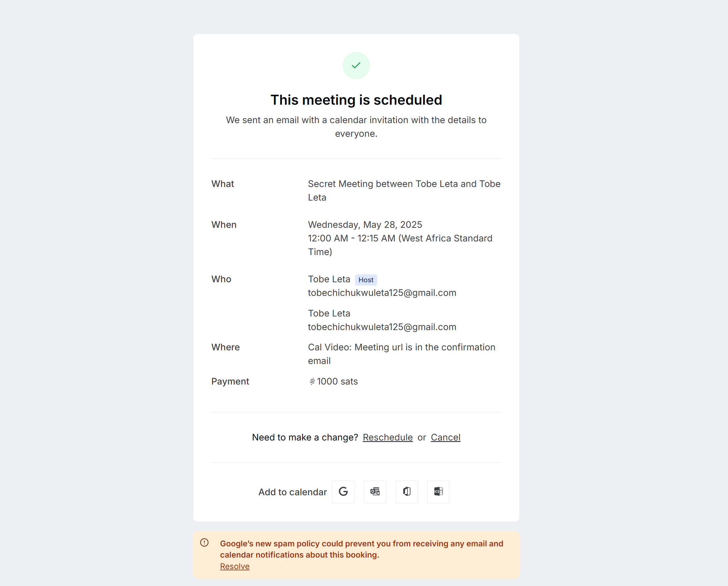The width and height of the screenshot is (728, 586).
Task: Add meeting to Google Calendar
Action: (x=343, y=492)
